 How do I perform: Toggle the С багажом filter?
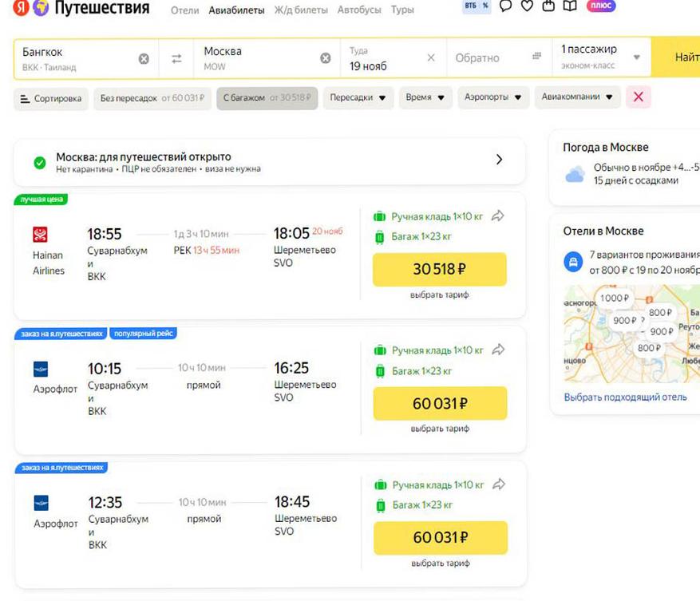coord(267,98)
